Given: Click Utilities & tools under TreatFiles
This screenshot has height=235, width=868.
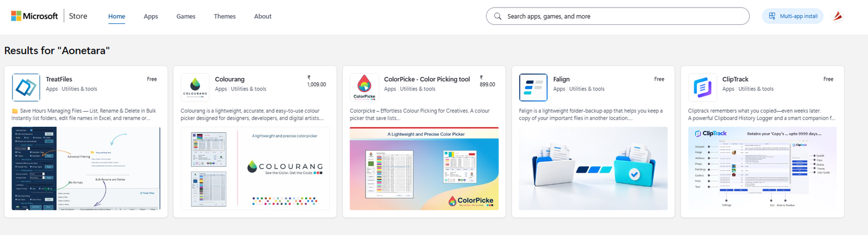Looking at the screenshot, I should pos(79,89).
